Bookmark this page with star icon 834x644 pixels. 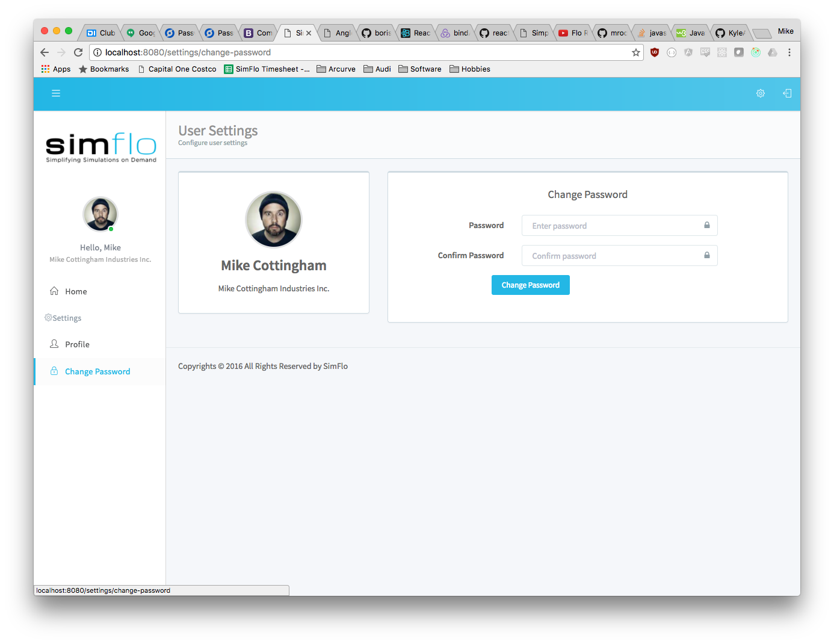pyautogui.click(x=636, y=52)
